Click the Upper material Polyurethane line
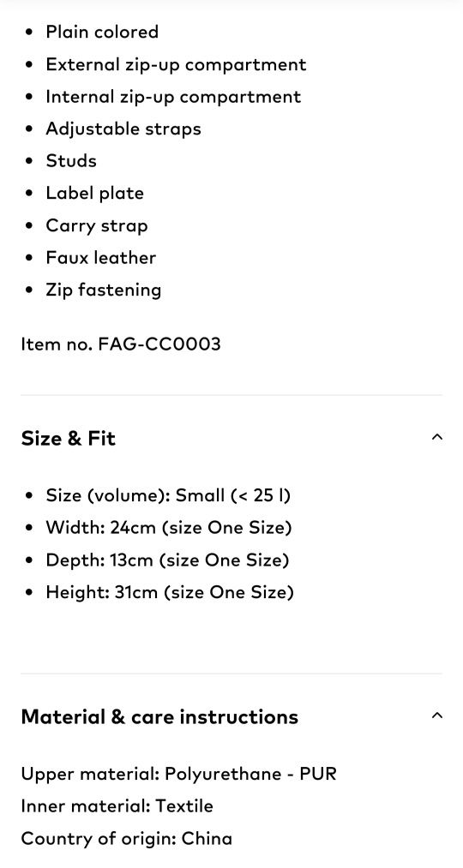This screenshot has height=868, width=463. (x=179, y=774)
